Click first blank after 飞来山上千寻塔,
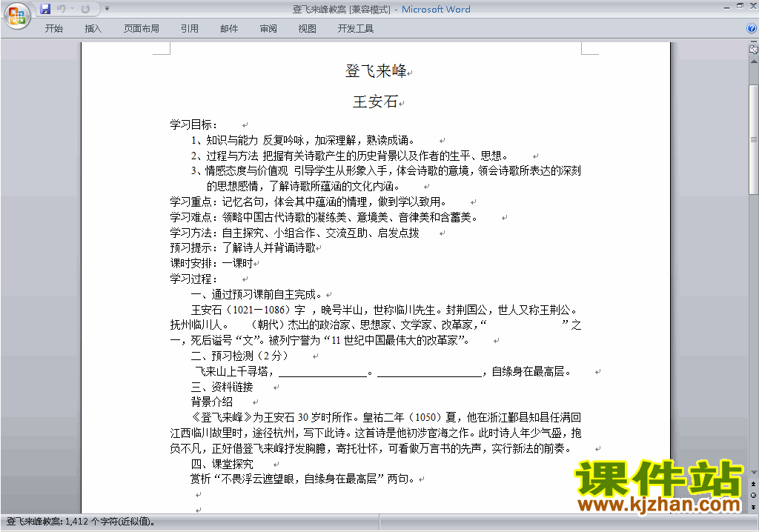 click(x=323, y=371)
